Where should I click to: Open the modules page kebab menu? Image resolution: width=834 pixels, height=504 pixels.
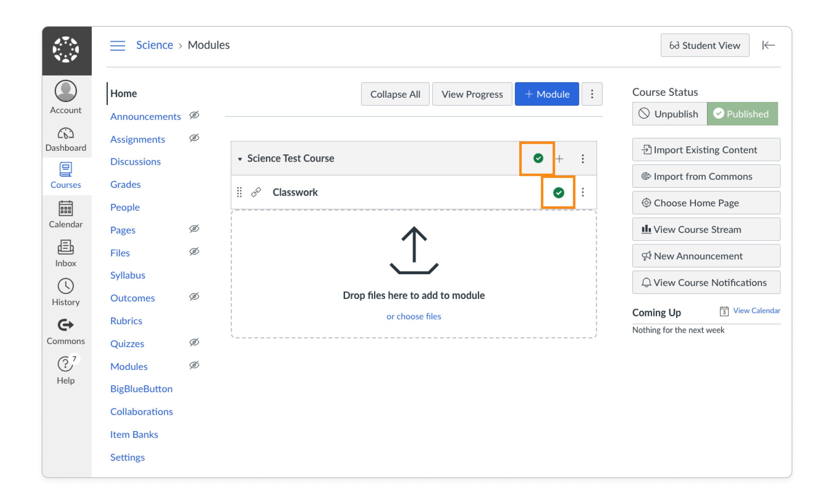(x=592, y=94)
